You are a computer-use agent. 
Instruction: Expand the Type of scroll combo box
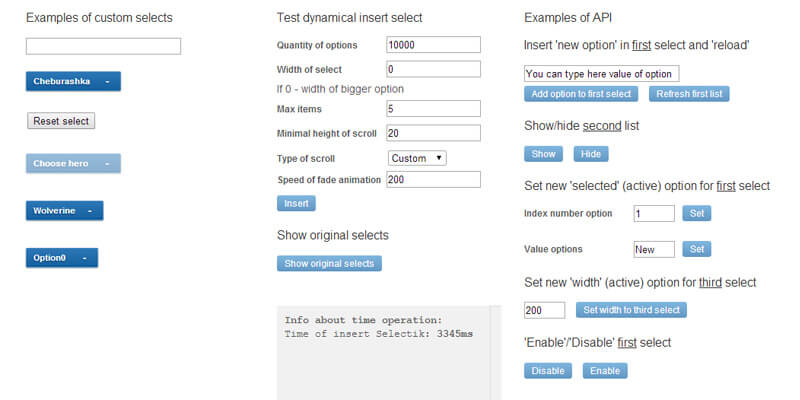(417, 158)
